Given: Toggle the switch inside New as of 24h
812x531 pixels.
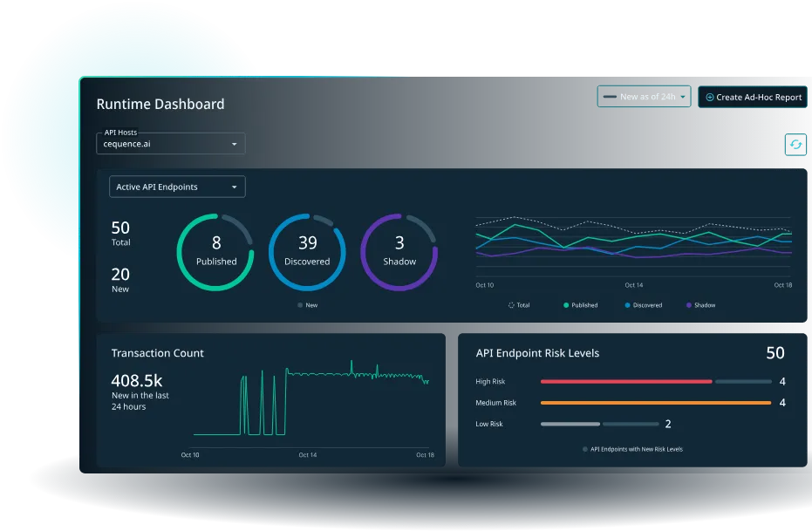Looking at the screenshot, I should pyautogui.click(x=608, y=97).
